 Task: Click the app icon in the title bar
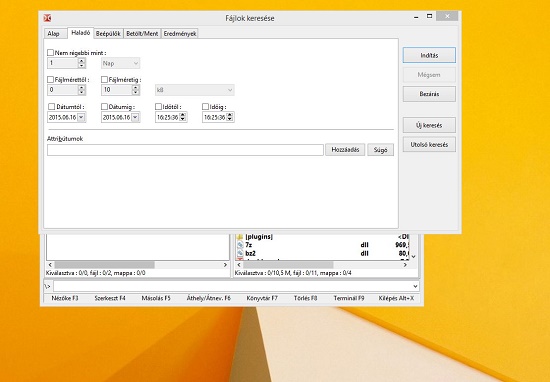[x=47, y=18]
